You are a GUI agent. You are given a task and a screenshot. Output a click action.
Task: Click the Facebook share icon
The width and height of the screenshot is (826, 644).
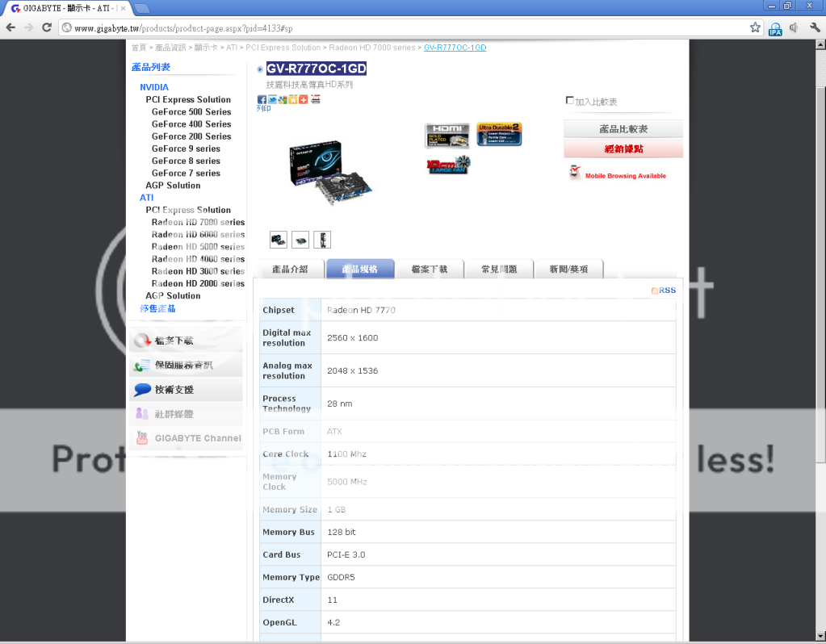coord(262,99)
